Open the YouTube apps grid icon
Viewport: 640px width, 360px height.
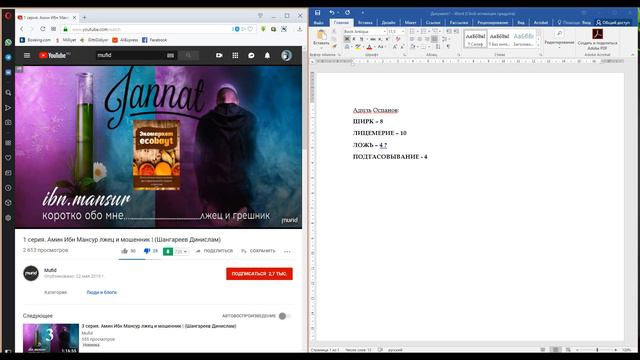(x=235, y=55)
